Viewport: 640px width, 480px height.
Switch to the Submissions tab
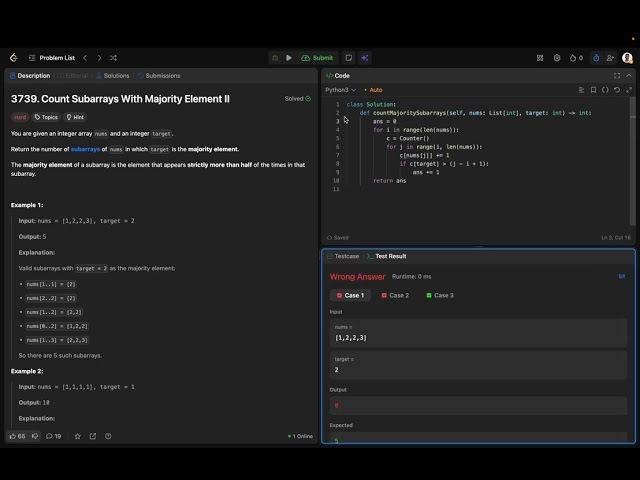(x=159, y=76)
